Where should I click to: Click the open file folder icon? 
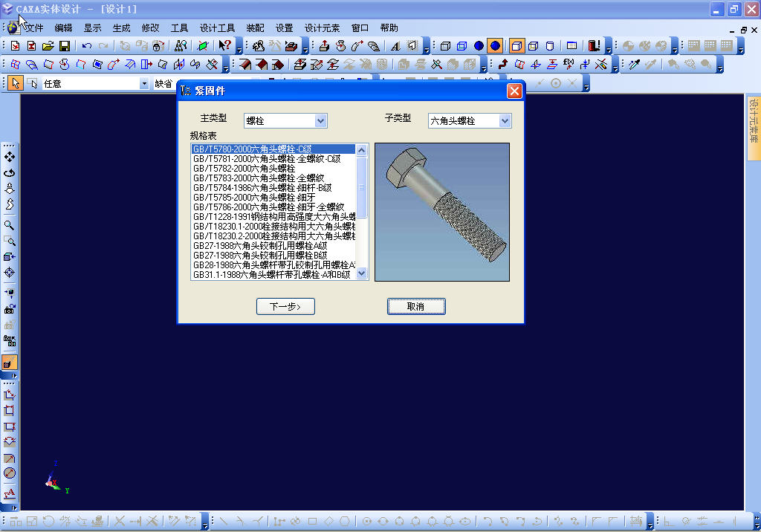click(48, 45)
